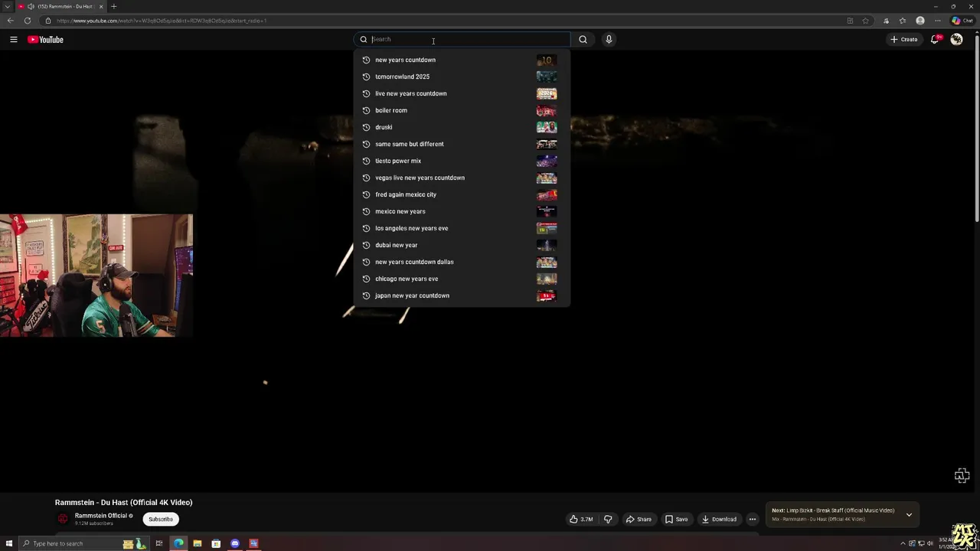Pick "chicago new years eve" suggestion
This screenshot has width=980, height=551.
[462, 279]
